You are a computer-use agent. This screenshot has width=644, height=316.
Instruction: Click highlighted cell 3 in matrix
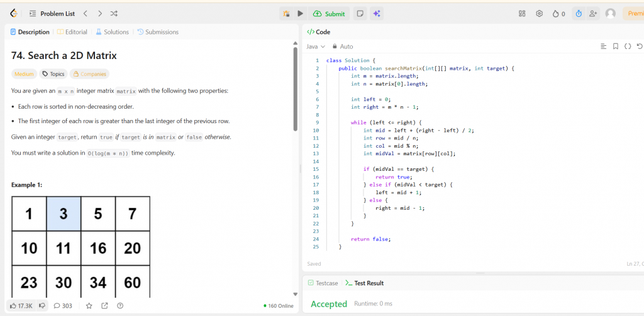(x=64, y=214)
